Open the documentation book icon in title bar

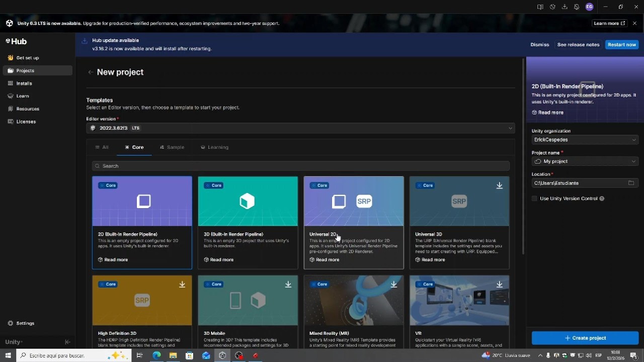(x=540, y=7)
